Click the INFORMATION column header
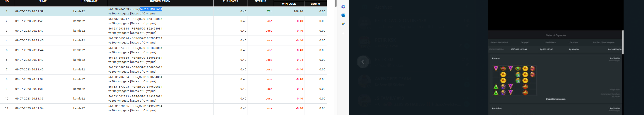 [160, 2]
